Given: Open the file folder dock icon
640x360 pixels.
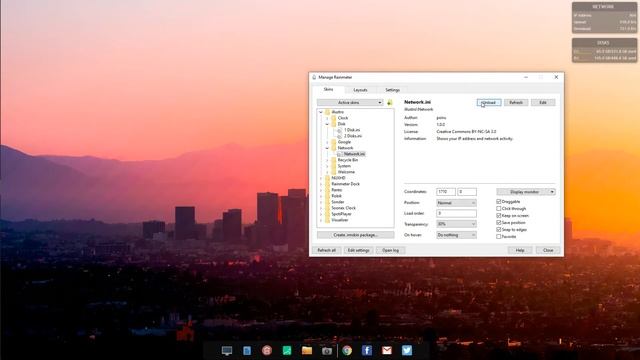Looking at the screenshot, I should point(307,351).
